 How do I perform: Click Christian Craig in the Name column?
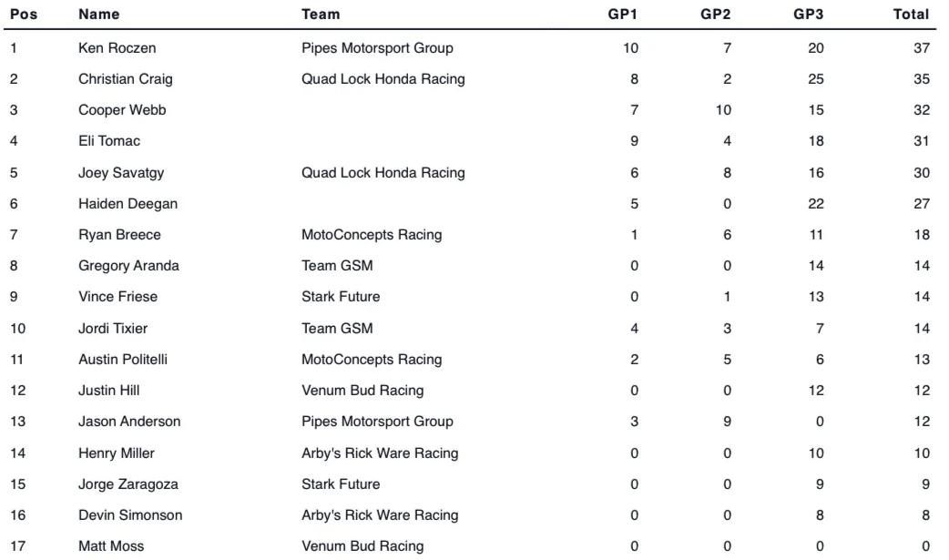[125, 79]
